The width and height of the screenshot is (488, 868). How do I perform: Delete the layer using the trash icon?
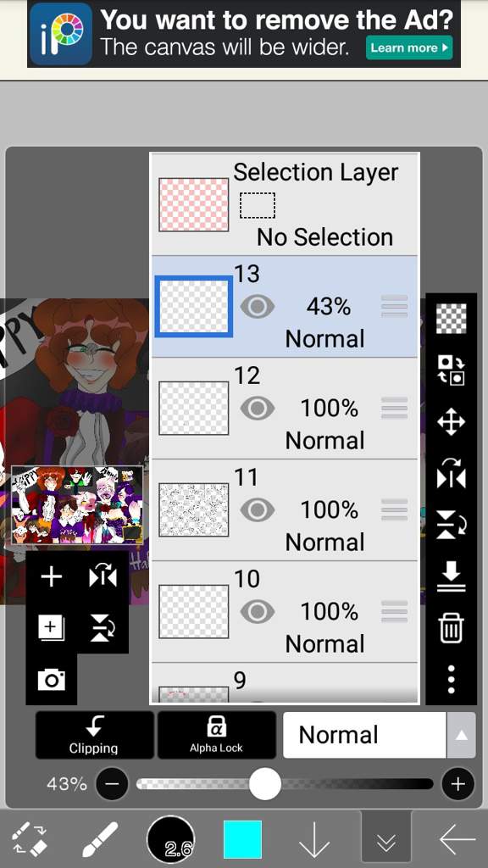[x=451, y=629]
